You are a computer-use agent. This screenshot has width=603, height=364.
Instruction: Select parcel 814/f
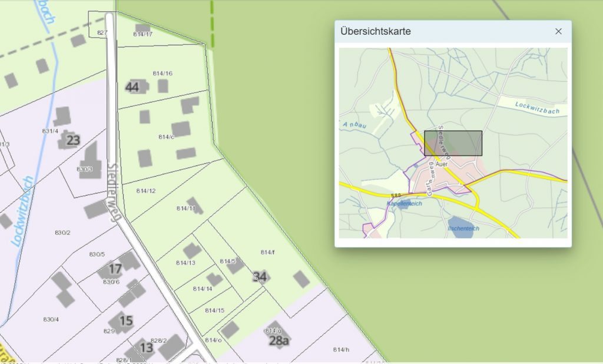pos(267,252)
